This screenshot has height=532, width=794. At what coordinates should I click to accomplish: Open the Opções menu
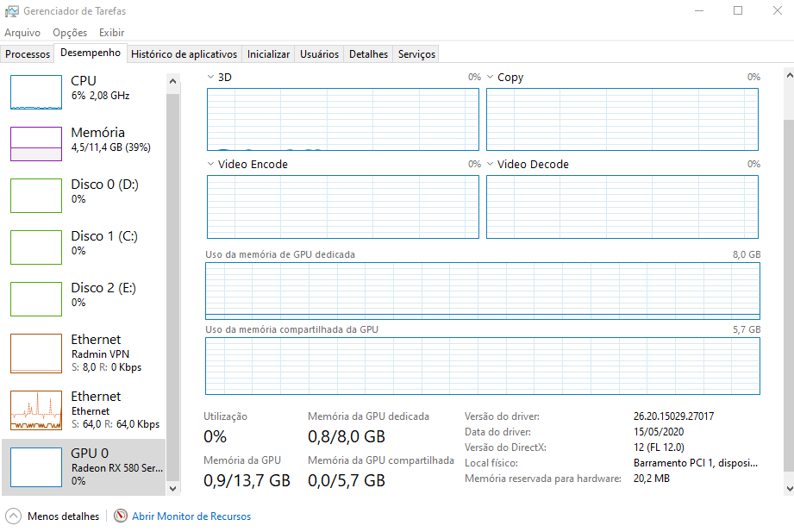coord(70,33)
